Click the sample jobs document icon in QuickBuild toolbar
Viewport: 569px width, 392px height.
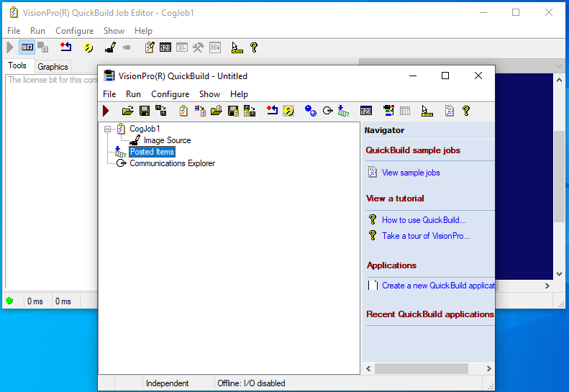tap(450, 111)
